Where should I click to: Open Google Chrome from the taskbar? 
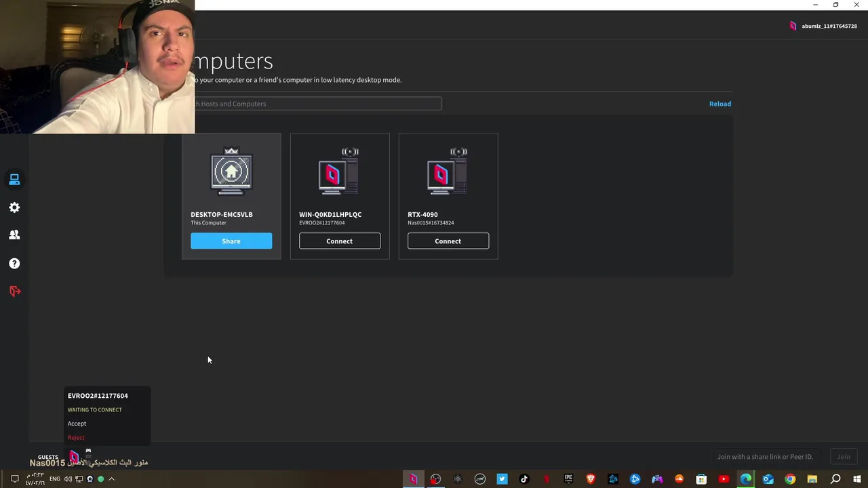pyautogui.click(x=790, y=479)
